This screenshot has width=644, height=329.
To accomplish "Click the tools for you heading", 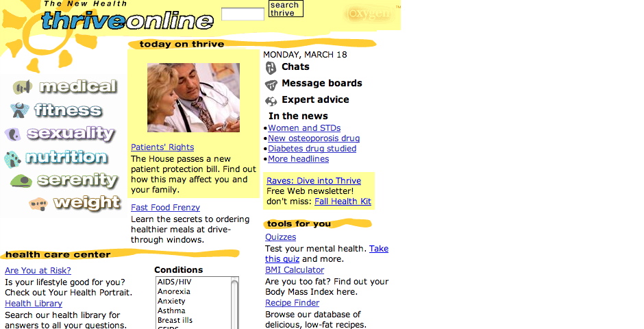I will [299, 224].
